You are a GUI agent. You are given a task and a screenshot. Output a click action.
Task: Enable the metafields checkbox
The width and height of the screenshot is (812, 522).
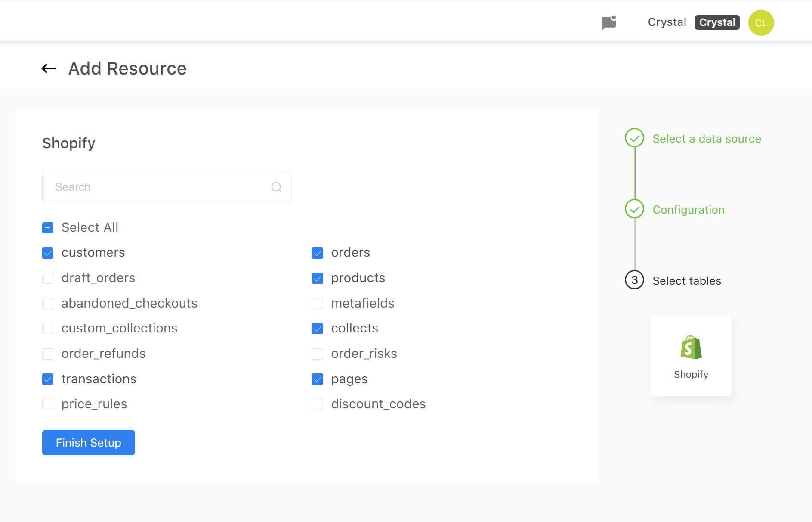click(317, 303)
